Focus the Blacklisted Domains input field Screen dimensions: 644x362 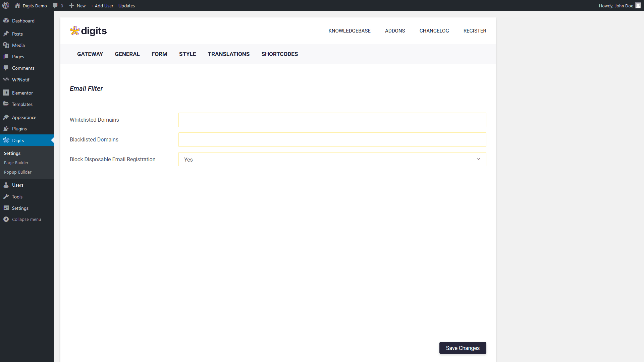[332, 139]
